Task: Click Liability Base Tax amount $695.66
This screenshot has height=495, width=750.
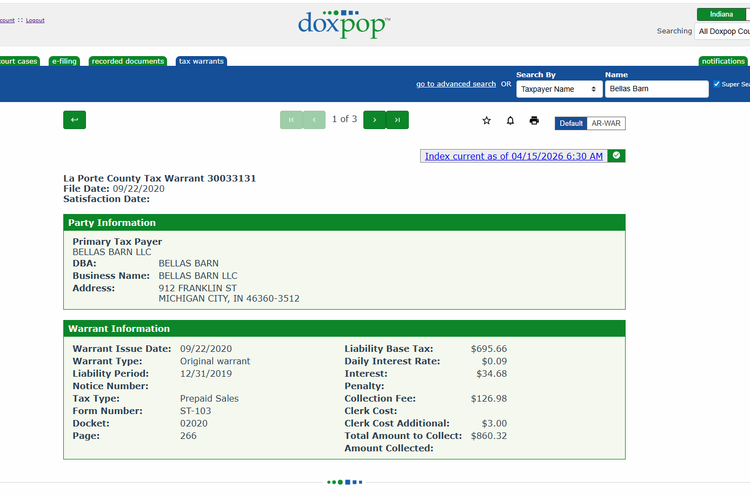Action: [489, 349]
